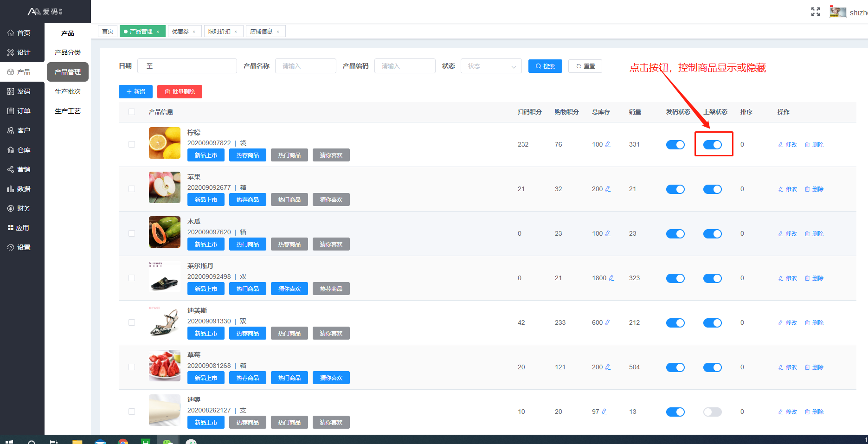Open the 应用 apps sidebar item
Image resolution: width=868 pixels, height=444 pixels.
pyautogui.click(x=19, y=228)
